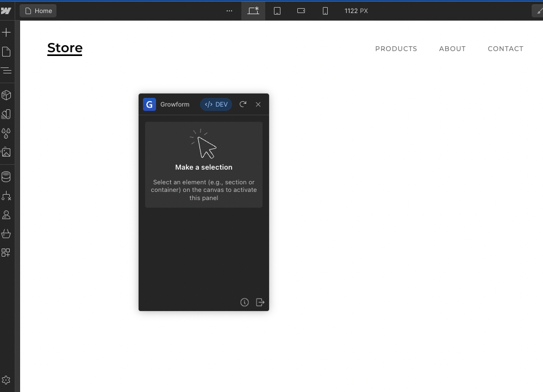Open the breakpoint options menu with three dots
543x392 pixels.
point(229,11)
